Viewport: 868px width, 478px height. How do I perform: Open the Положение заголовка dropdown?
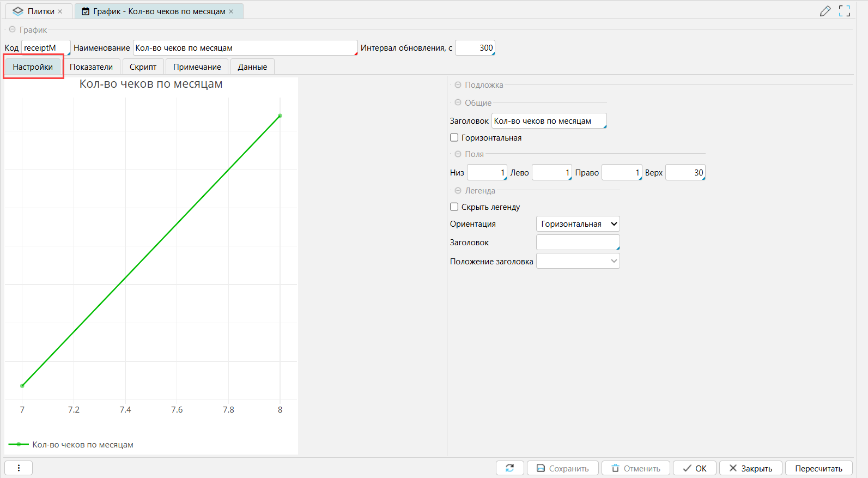click(x=578, y=261)
